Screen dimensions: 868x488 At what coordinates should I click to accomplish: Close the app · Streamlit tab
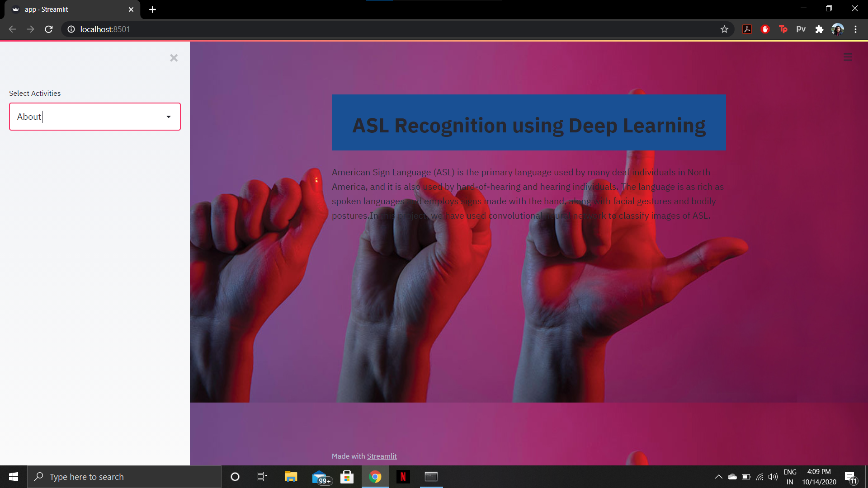pos(131,9)
